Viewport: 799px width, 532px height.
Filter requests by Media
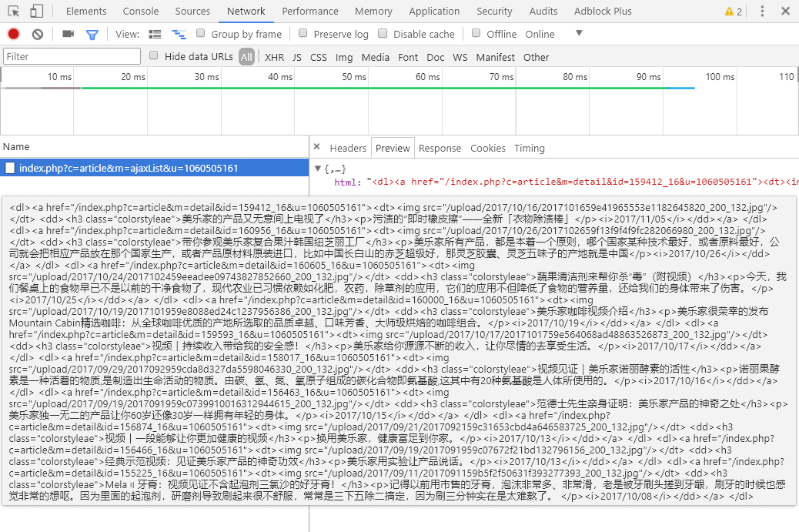click(x=376, y=57)
